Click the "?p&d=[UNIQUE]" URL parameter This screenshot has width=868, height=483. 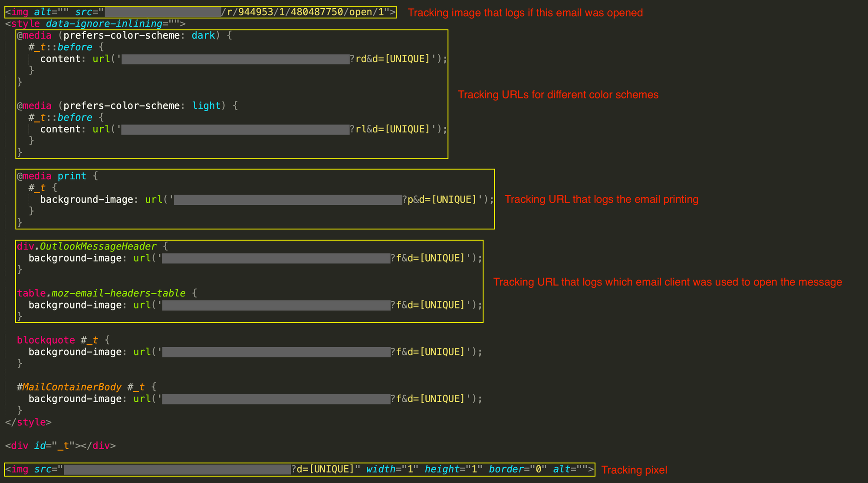439,200
